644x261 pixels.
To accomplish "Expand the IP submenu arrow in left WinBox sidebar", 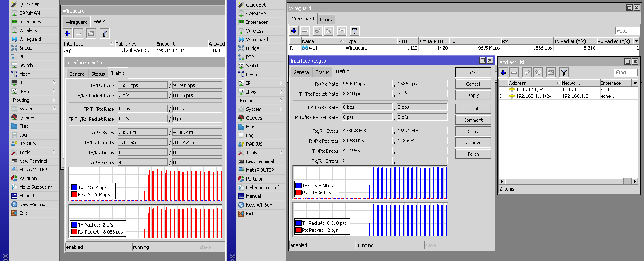I will (x=54, y=82).
